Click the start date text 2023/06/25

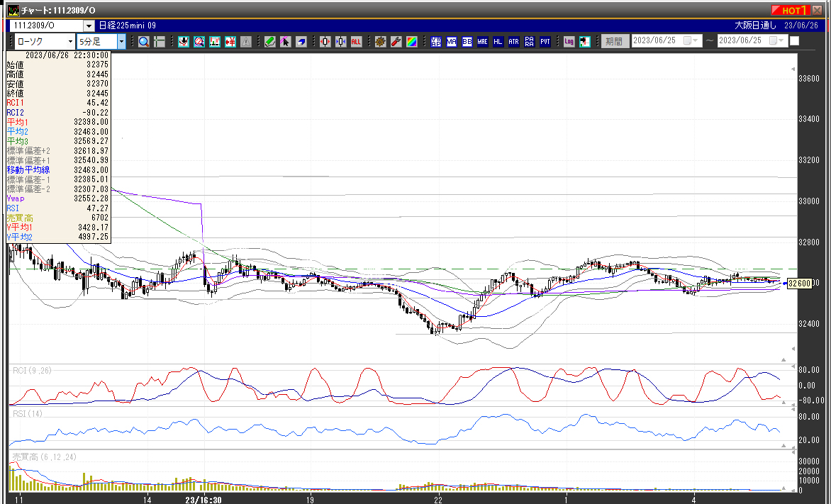(x=655, y=41)
